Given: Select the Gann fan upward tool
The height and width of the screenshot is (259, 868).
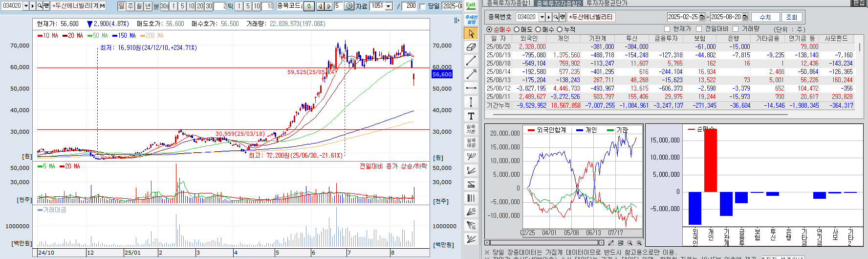Looking at the screenshot, I should (471, 212).
